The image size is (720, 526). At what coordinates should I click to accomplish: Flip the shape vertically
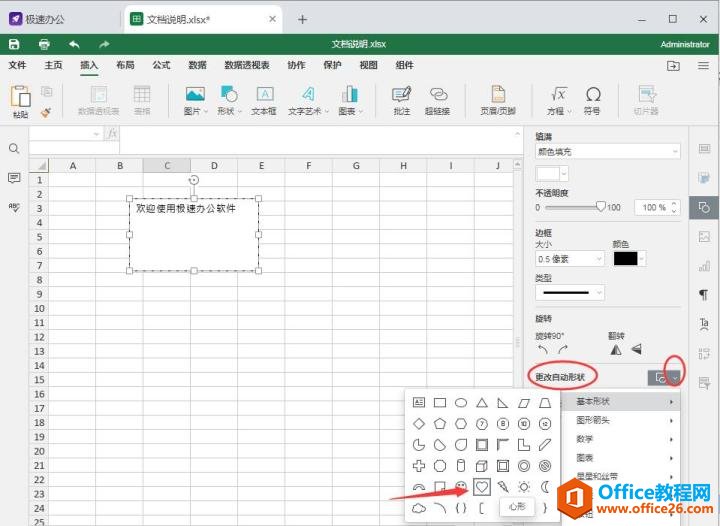click(636, 350)
